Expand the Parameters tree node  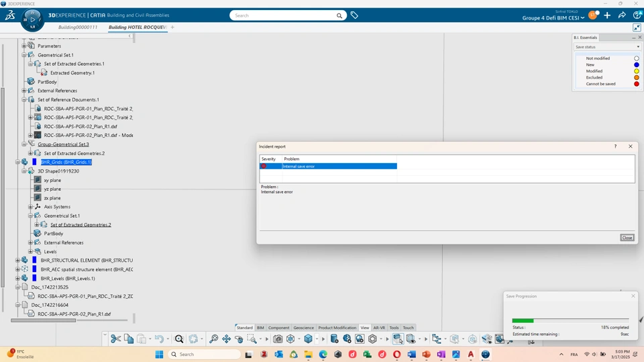point(24,46)
